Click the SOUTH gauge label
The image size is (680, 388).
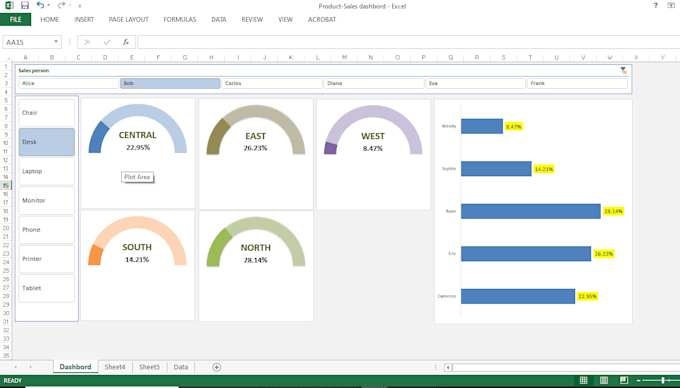point(137,247)
